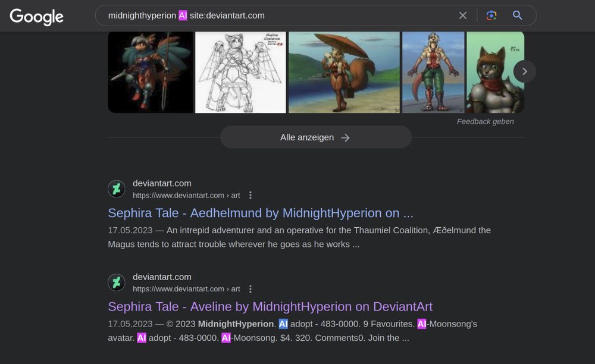Click the DeviantArt favicon of Aveline result
This screenshot has height=364, width=595.
click(x=117, y=283)
